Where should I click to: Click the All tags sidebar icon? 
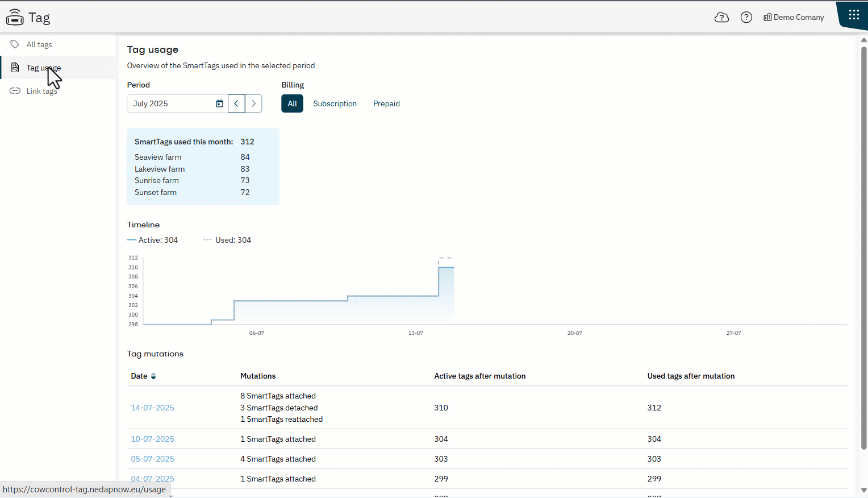15,44
